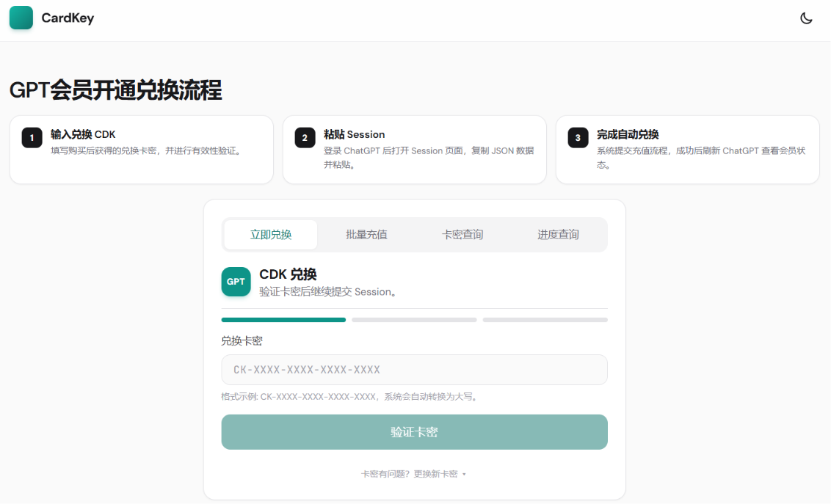The image size is (831, 504).
Task: Open the 批量充值 tab
Action: click(x=367, y=235)
